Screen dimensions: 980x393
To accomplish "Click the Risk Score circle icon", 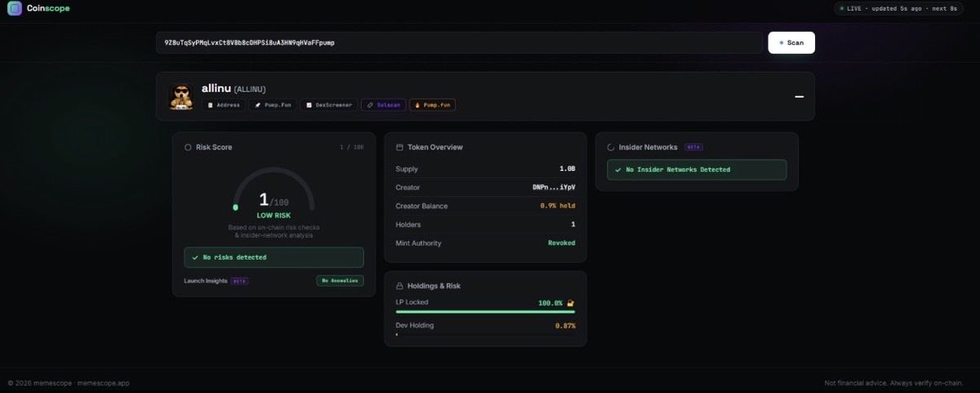I will [x=188, y=147].
